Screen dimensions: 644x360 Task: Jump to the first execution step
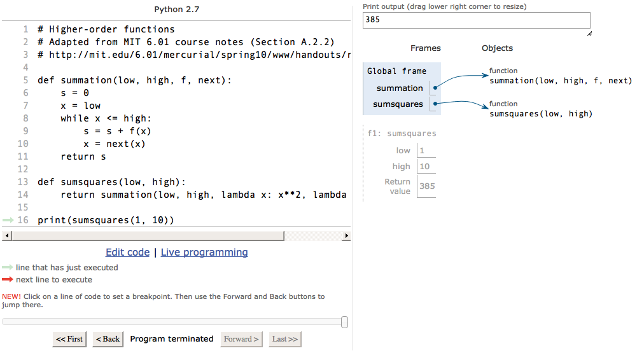click(69, 339)
